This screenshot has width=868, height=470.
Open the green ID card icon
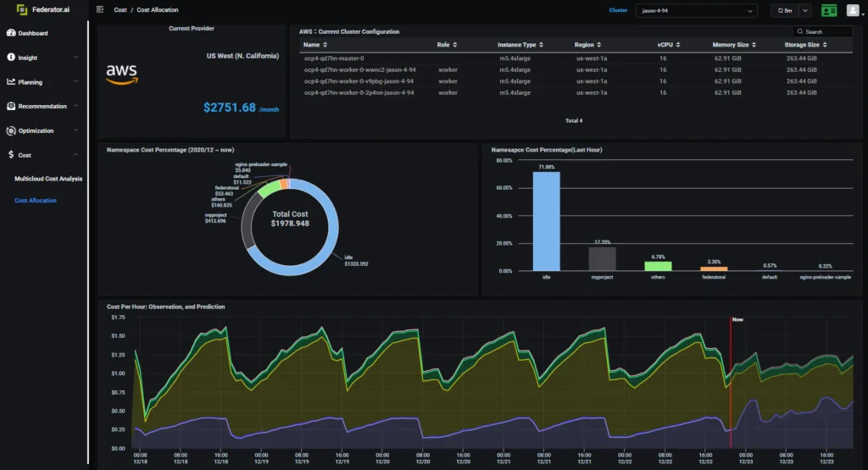pos(829,10)
